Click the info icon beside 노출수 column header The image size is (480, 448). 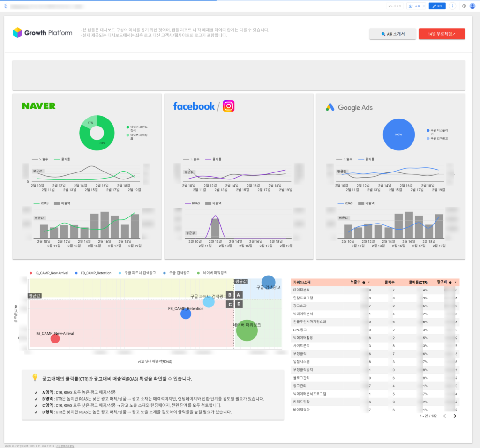364,282
